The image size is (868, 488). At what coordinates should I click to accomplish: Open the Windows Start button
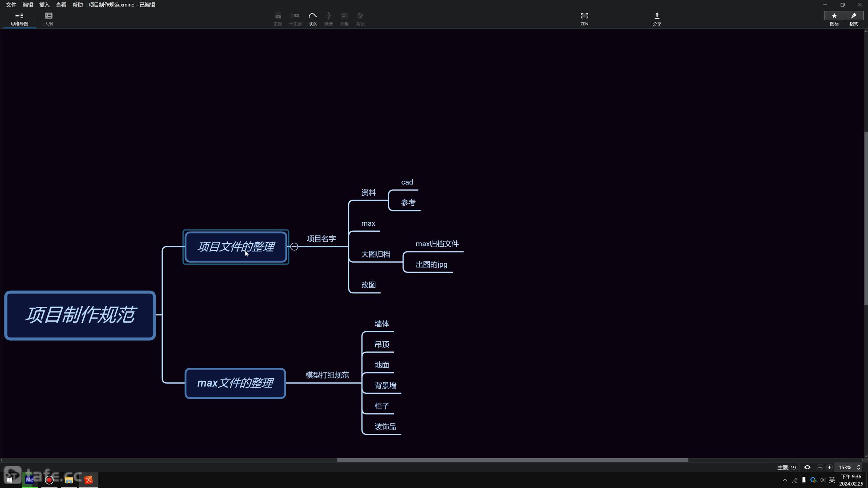coord(9,480)
